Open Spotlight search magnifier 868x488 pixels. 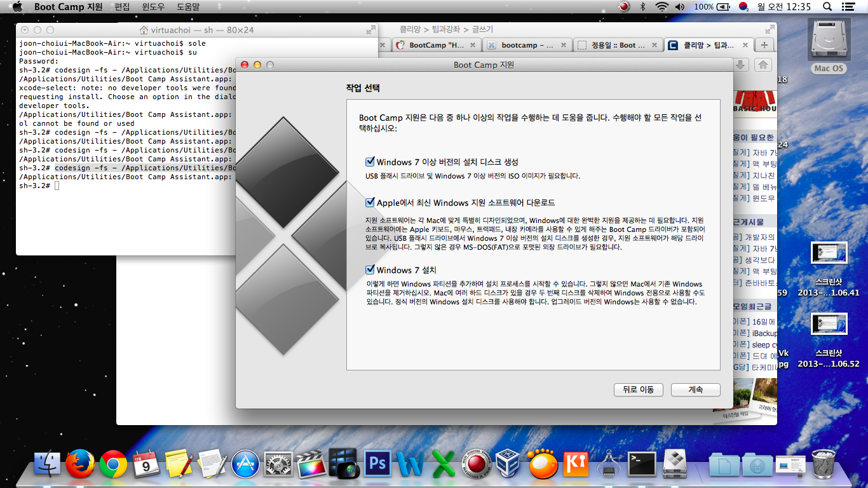pyautogui.click(x=827, y=7)
